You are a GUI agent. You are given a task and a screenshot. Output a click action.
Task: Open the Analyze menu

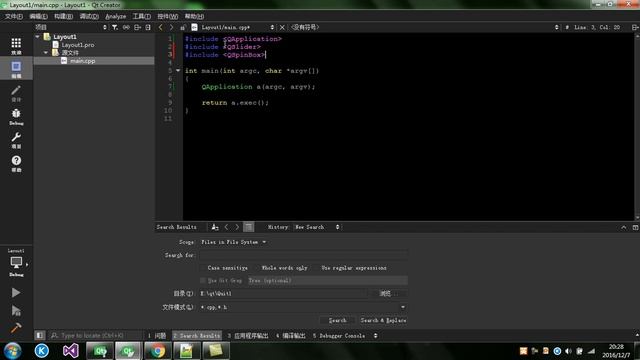[116, 16]
